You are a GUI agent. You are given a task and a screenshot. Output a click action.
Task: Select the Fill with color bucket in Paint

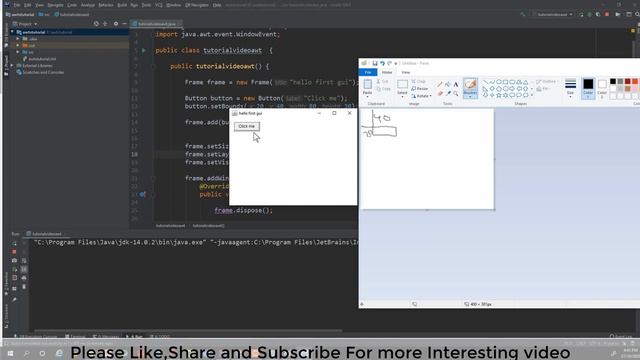click(448, 84)
